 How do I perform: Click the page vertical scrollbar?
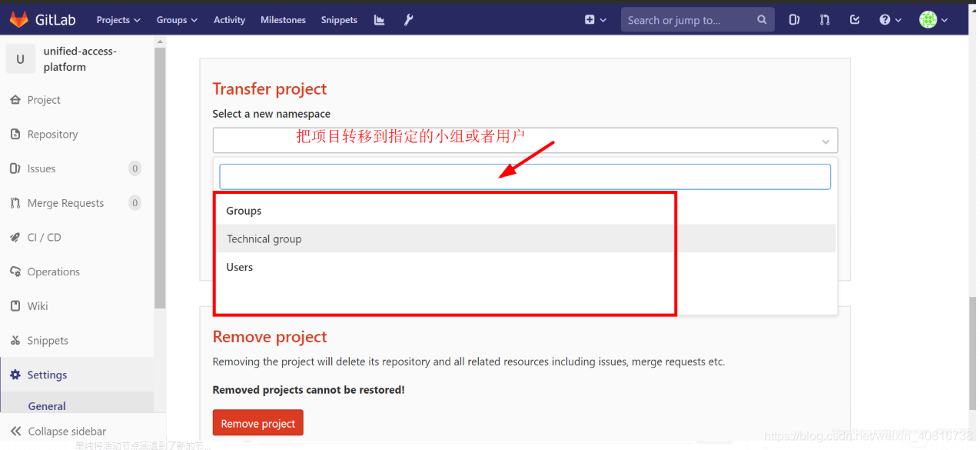(x=973, y=354)
